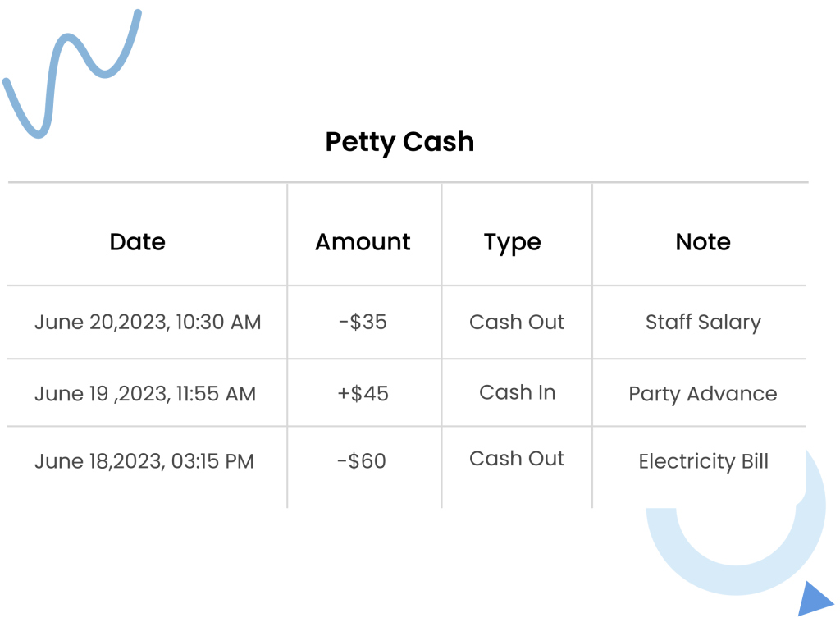
Task: Click the Petty Cash title
Action: [x=399, y=142]
